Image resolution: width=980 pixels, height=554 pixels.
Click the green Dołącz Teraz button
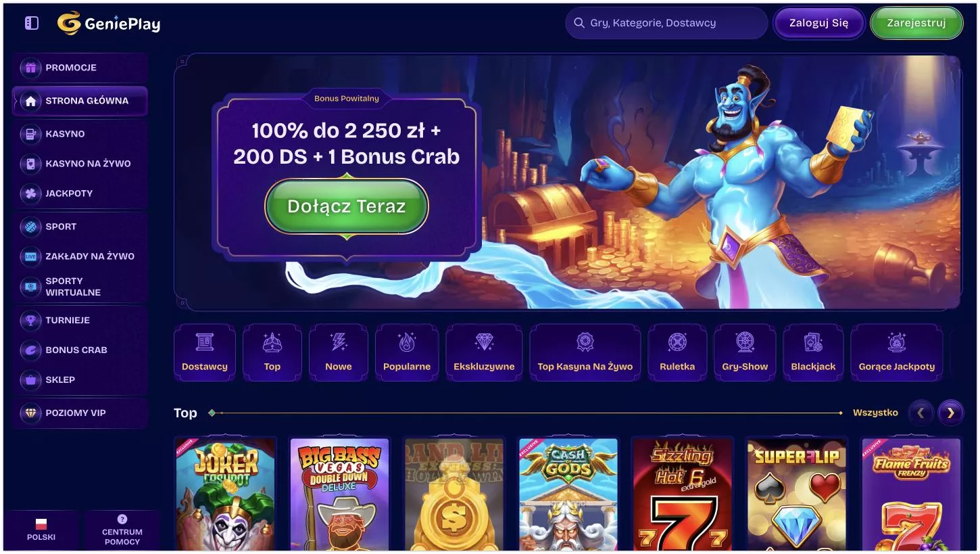[347, 206]
